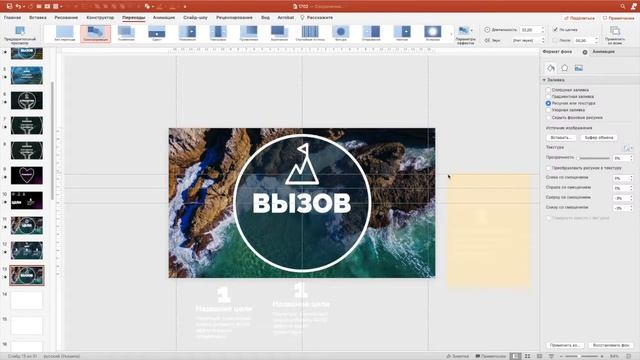
Task: Select the highlighted Morph transition (Трансформация)
Action: (x=95, y=33)
